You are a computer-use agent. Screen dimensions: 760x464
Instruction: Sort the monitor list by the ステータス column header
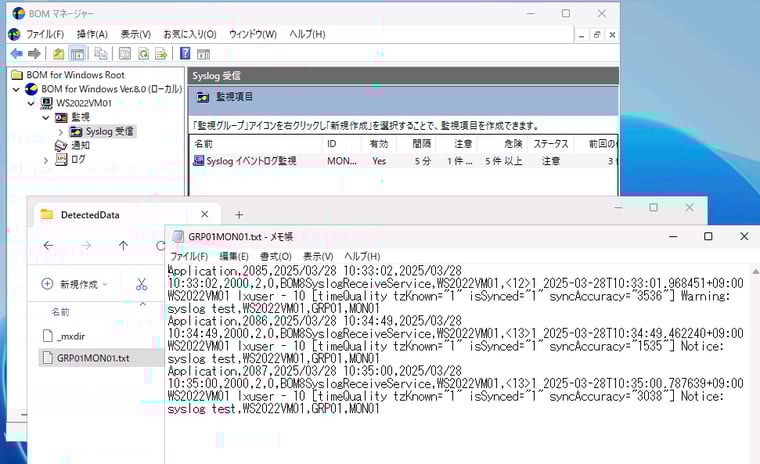[x=551, y=144]
